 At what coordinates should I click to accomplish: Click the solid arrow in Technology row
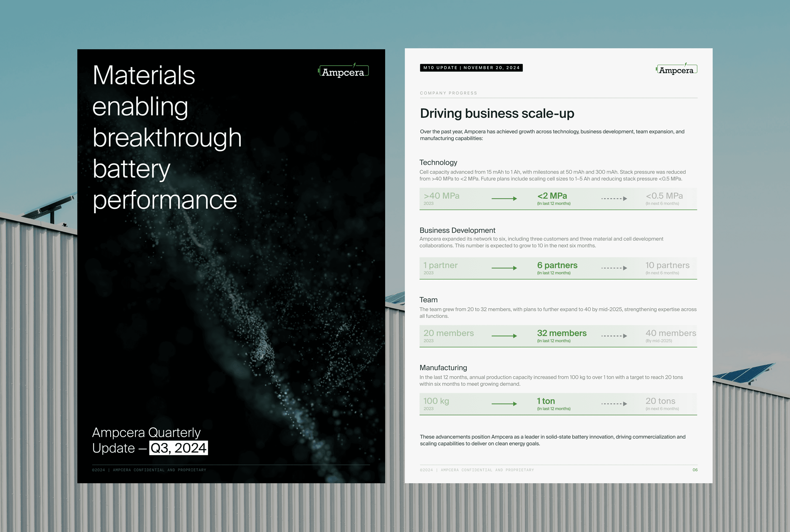[x=504, y=199]
